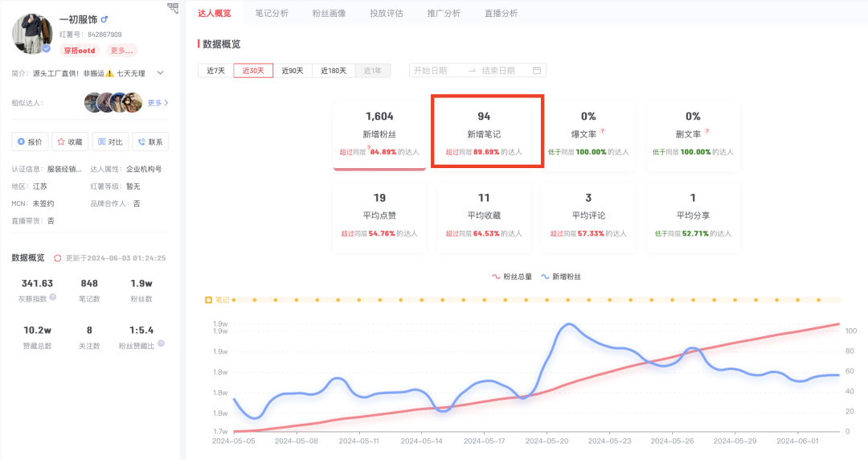Click the info icon beside 粉丝赞藏比
The image size is (868, 460).
click(161, 343)
